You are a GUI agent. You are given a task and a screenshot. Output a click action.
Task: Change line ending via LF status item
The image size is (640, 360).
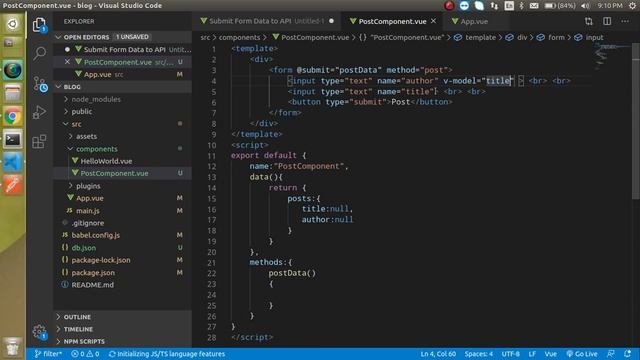[532, 354]
